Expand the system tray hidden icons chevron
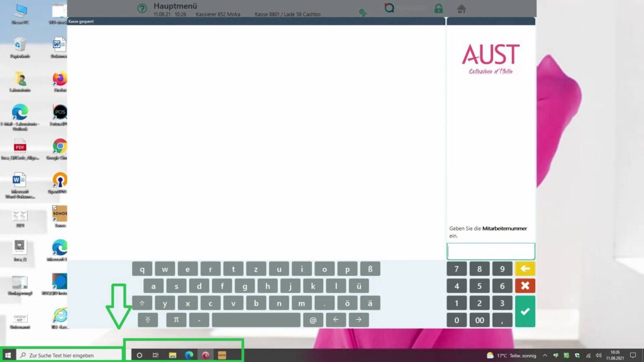This screenshot has width=644, height=362. (x=545, y=355)
